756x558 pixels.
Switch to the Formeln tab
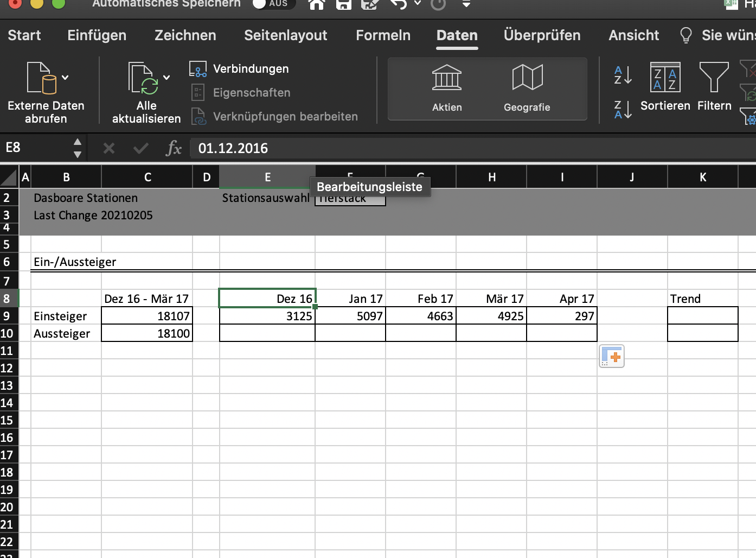pos(383,35)
